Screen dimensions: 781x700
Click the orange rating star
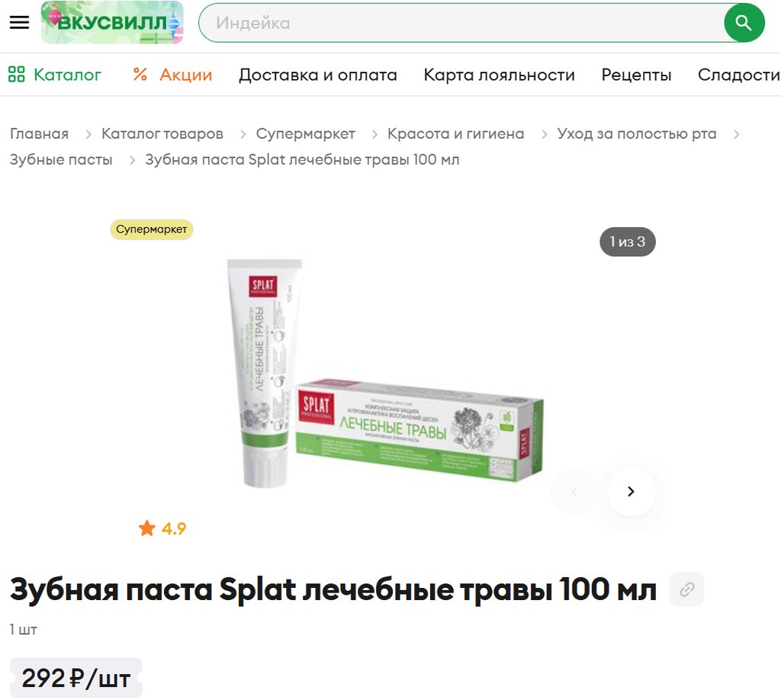[147, 528]
